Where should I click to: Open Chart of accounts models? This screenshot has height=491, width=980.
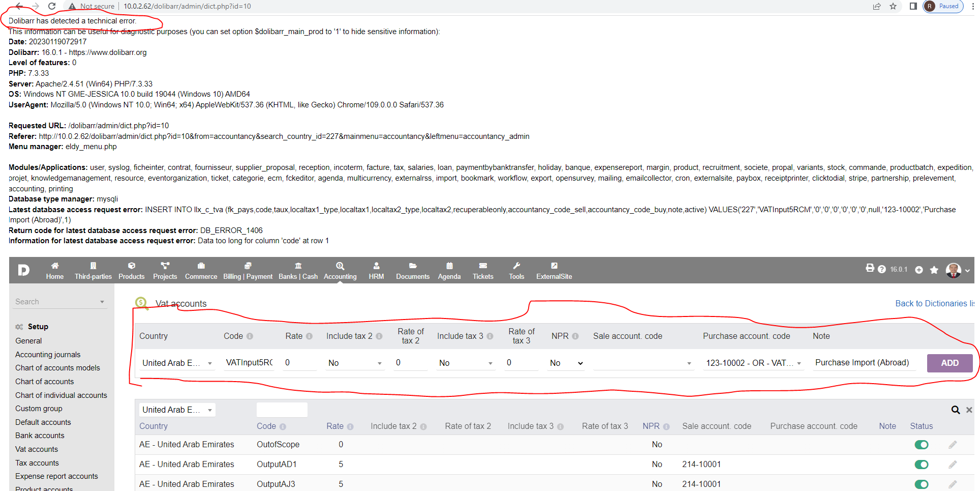57,368
